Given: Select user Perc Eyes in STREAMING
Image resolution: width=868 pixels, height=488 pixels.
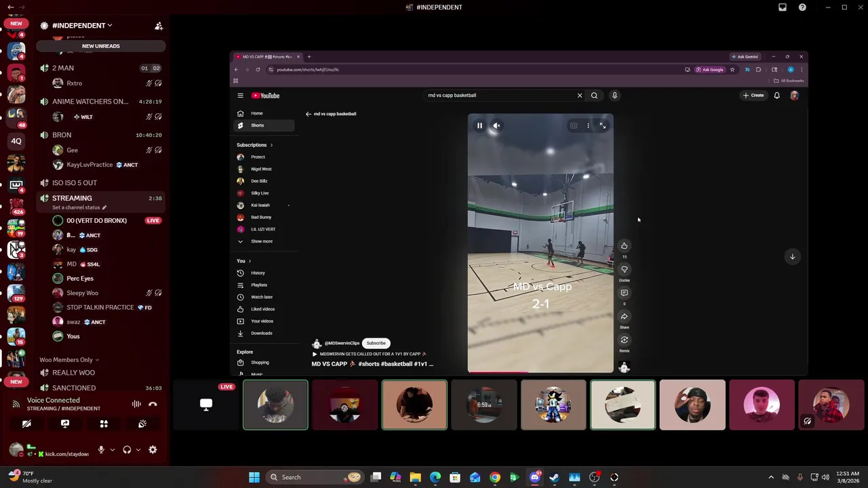Looking at the screenshot, I should coord(80,279).
